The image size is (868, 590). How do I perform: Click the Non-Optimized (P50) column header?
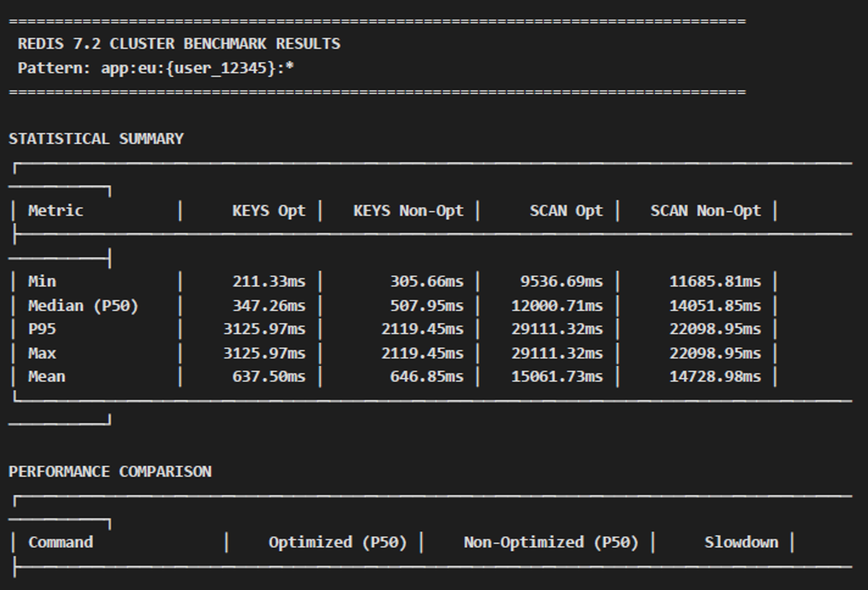[x=551, y=543]
